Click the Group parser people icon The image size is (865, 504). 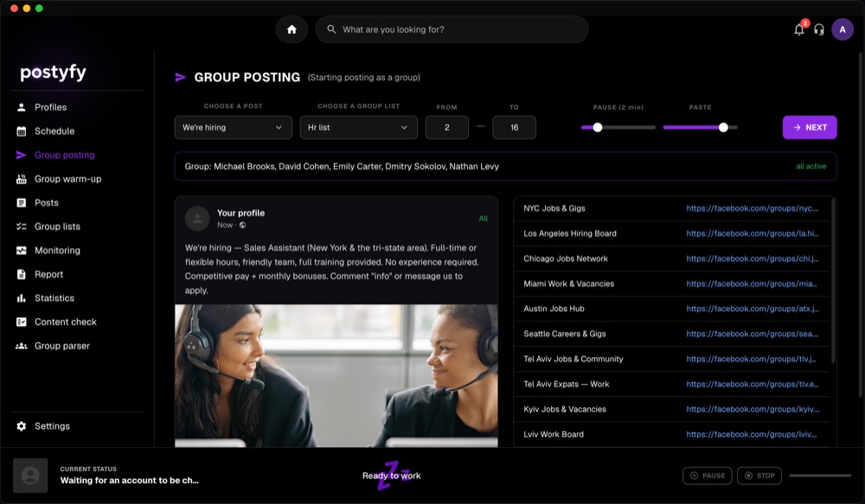pos(22,346)
